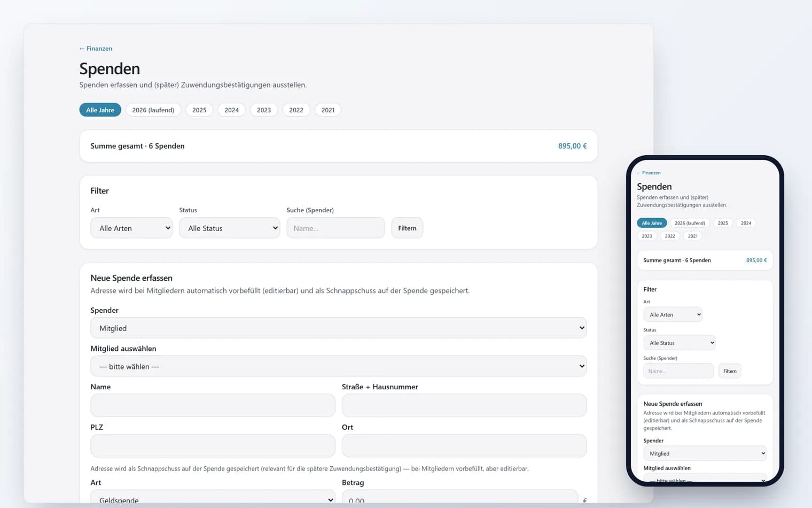Click the desktop Spenden page heading
The width and height of the screenshot is (812, 508).
pos(110,69)
